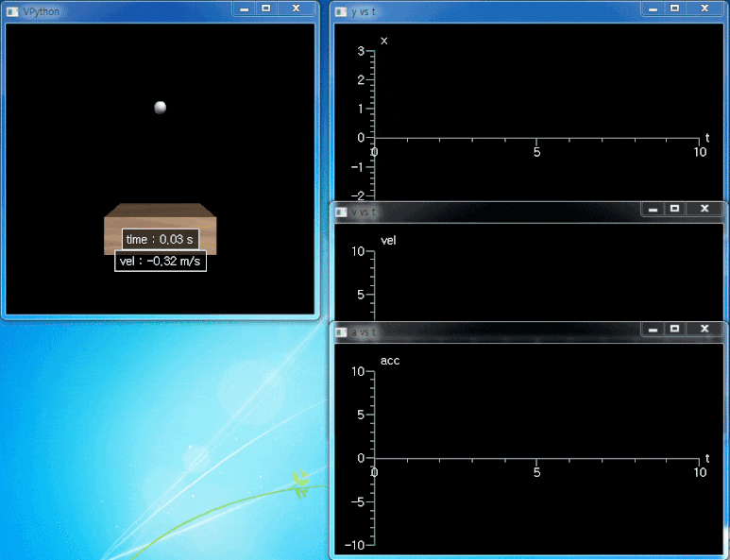The width and height of the screenshot is (730, 560).
Task: Maximize the VPython window
Action: click(265, 8)
